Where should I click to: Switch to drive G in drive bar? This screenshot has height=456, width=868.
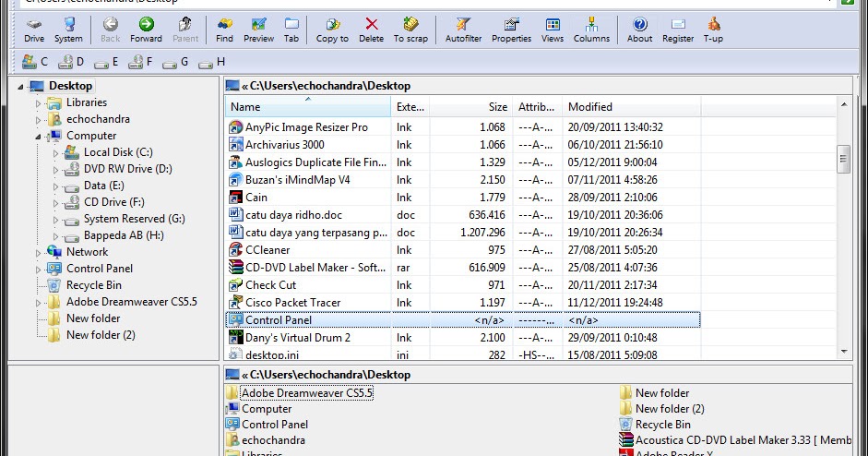point(175,62)
